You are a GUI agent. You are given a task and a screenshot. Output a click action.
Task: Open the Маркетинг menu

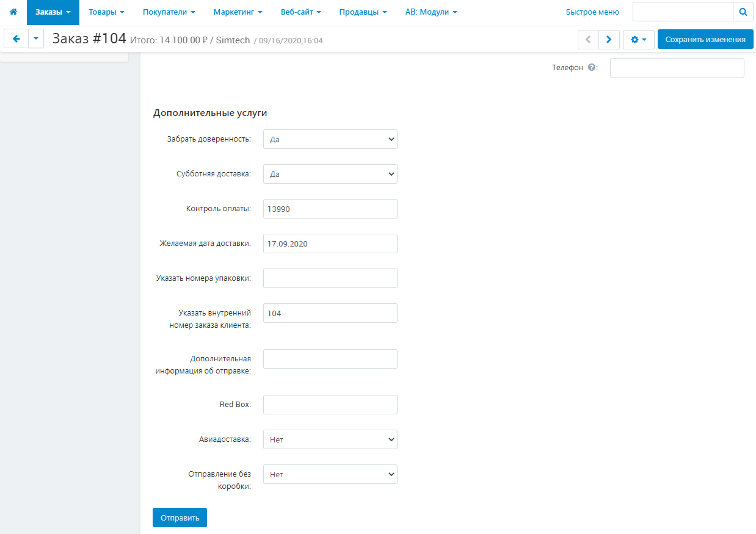point(238,12)
